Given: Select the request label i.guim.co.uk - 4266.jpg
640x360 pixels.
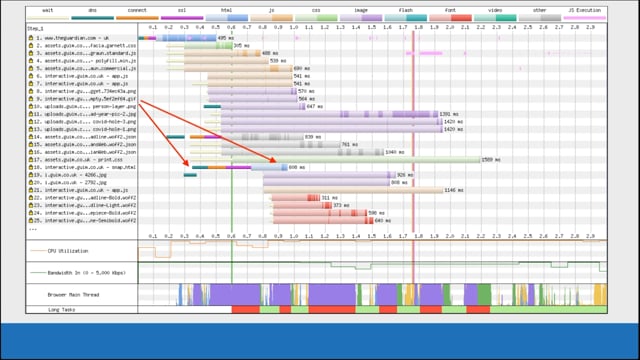Looking at the screenshot, I should [x=76, y=175].
